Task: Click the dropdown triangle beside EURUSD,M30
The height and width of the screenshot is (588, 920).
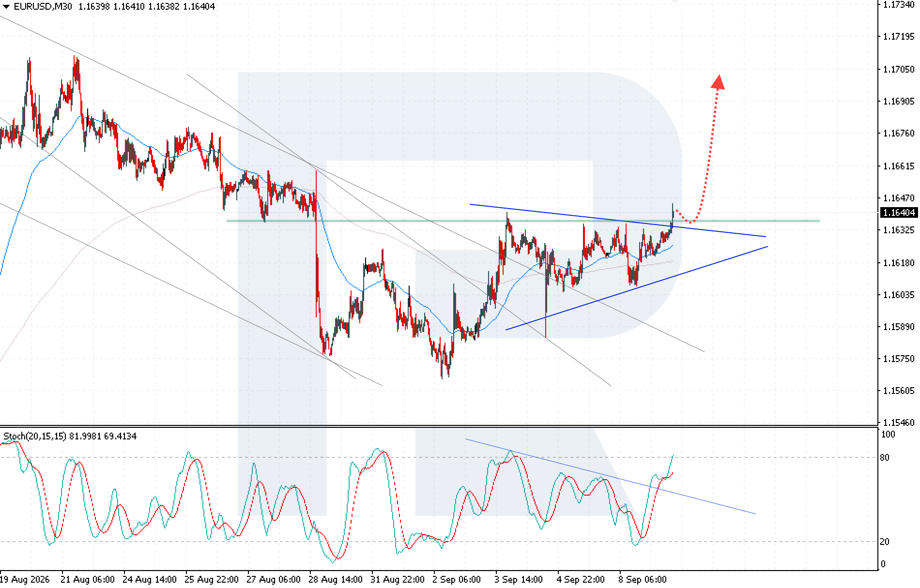Action: (x=6, y=7)
